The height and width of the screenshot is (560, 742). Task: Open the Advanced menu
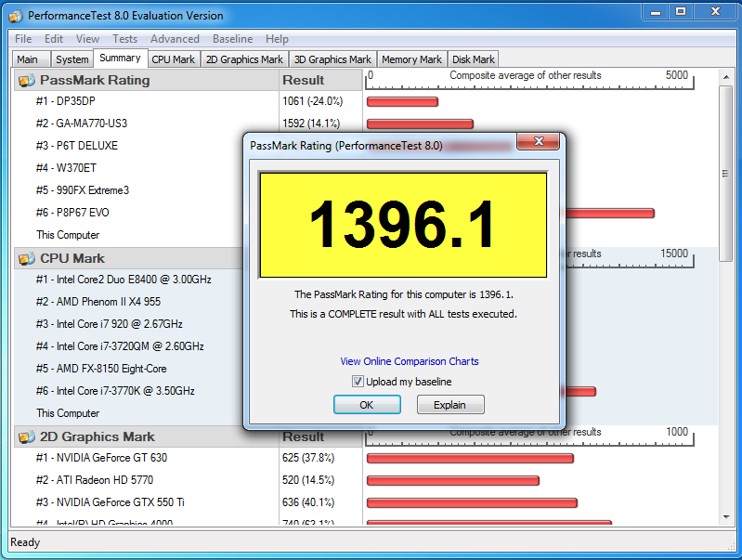coord(175,39)
